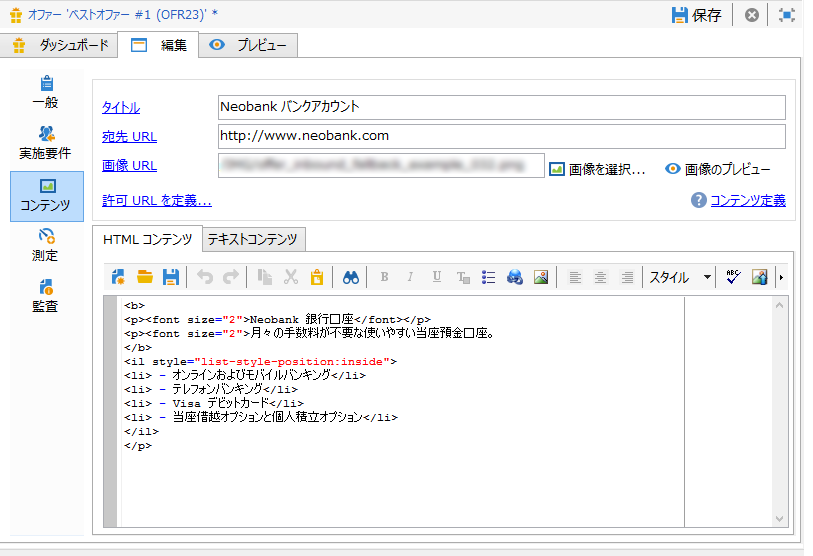The width and height of the screenshot is (813, 556).
Task: Open コンテンツ定義 help link
Action: (x=748, y=200)
